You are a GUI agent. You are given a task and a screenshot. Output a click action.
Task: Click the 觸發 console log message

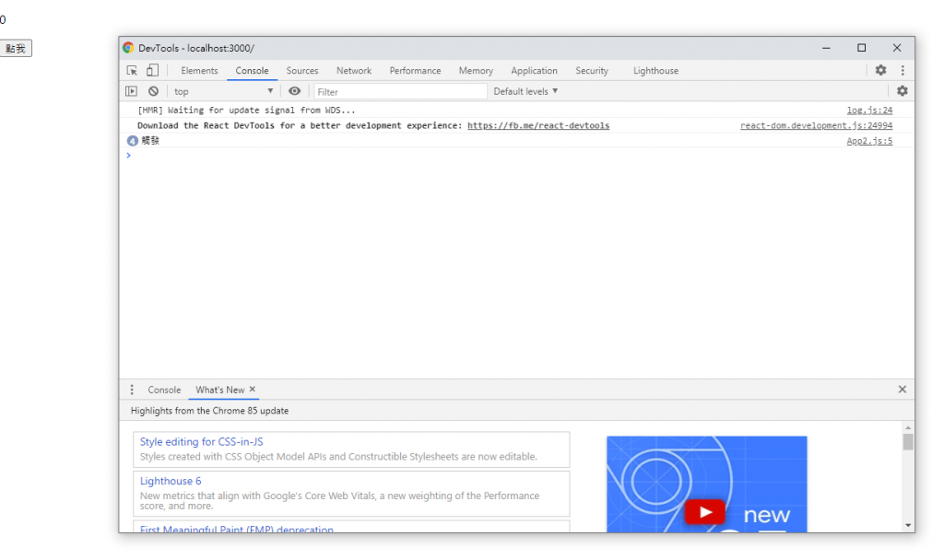[x=150, y=141]
